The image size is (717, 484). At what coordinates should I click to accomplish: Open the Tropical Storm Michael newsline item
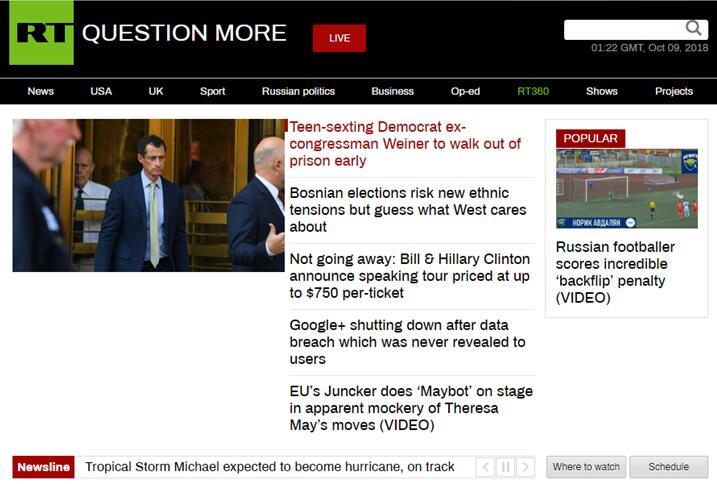click(270, 467)
